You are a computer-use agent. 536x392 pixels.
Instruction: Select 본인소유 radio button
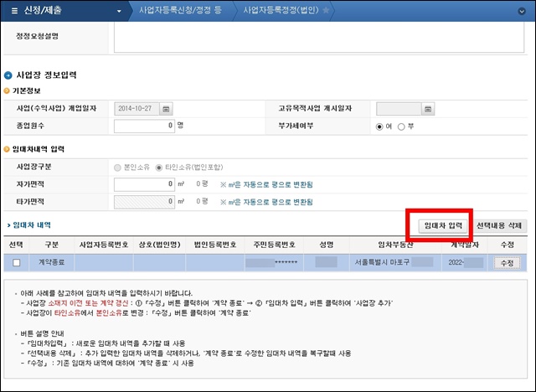117,168
